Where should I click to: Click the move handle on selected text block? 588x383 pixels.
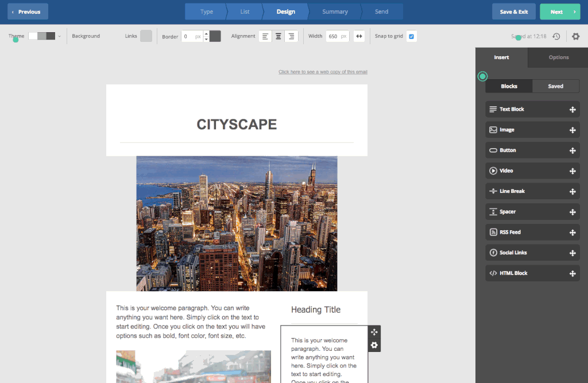pyautogui.click(x=374, y=332)
